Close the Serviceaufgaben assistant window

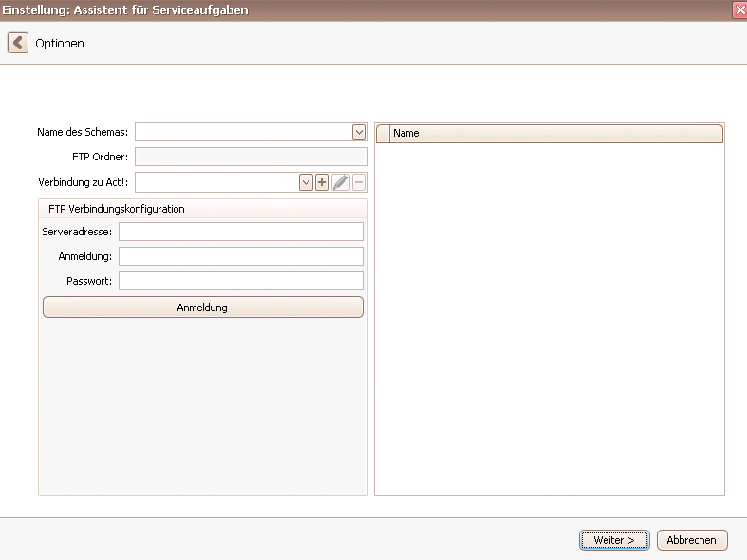tap(739, 10)
